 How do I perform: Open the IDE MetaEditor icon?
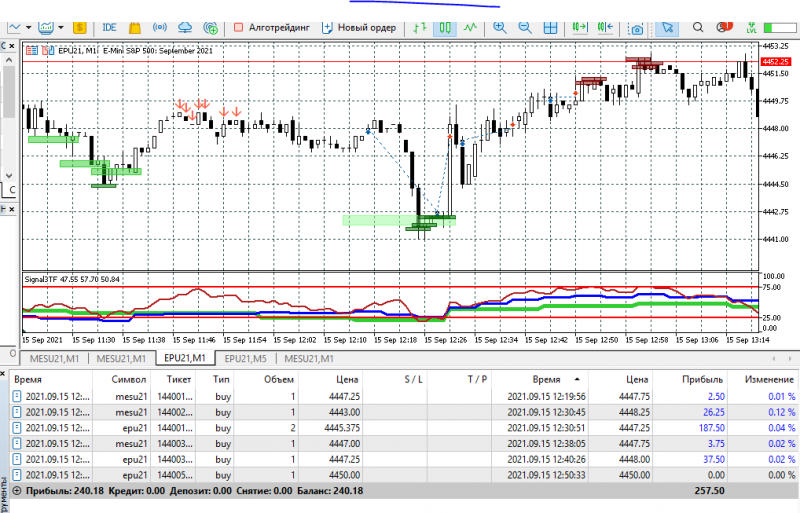109,28
